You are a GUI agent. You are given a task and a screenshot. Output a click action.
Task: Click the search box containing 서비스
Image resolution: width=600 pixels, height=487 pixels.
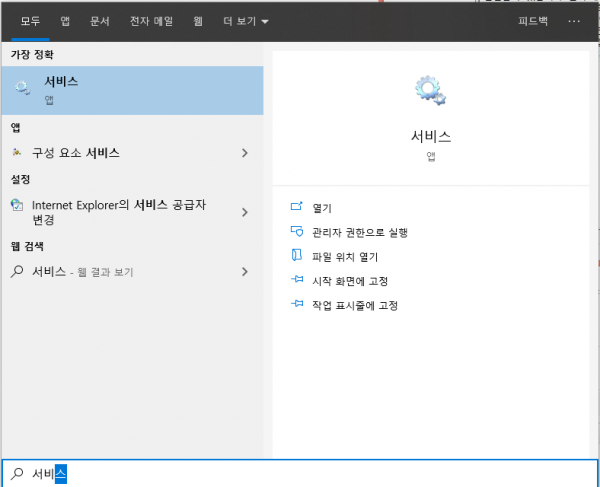click(300, 474)
